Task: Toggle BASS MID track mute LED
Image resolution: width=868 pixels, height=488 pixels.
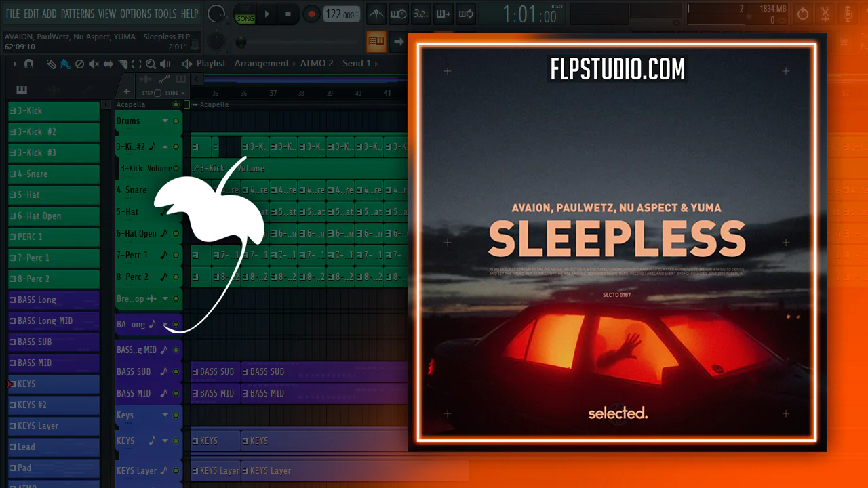Action: pos(176,393)
